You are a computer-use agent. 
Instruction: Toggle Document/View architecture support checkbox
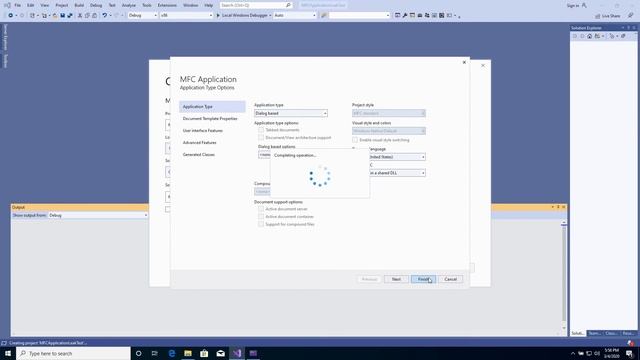pos(261,138)
